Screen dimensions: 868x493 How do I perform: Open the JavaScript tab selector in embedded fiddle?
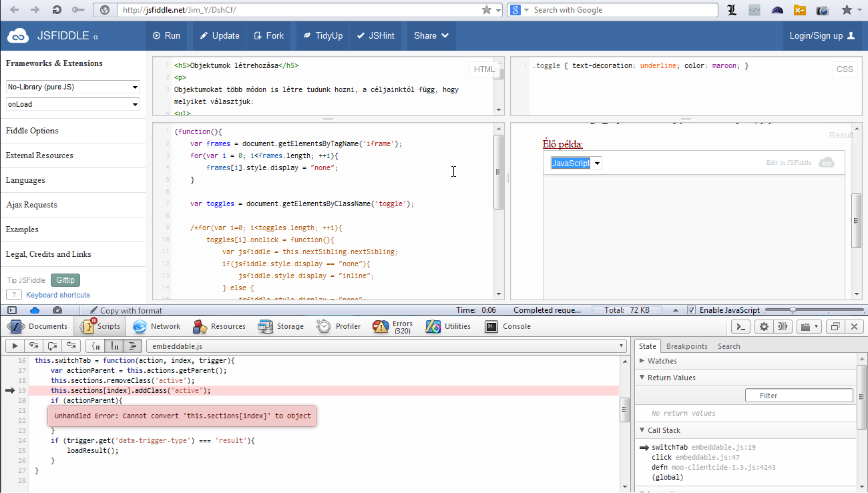point(576,163)
